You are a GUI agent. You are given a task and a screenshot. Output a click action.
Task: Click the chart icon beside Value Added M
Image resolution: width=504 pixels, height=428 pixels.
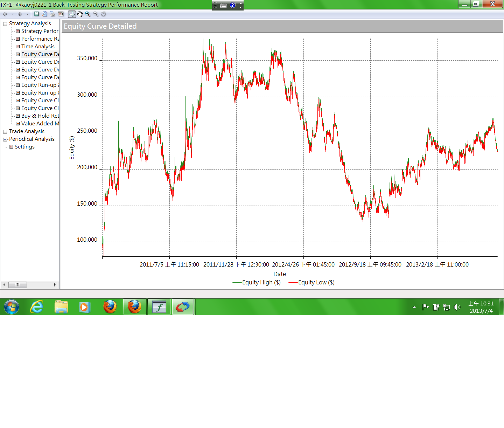pos(18,124)
